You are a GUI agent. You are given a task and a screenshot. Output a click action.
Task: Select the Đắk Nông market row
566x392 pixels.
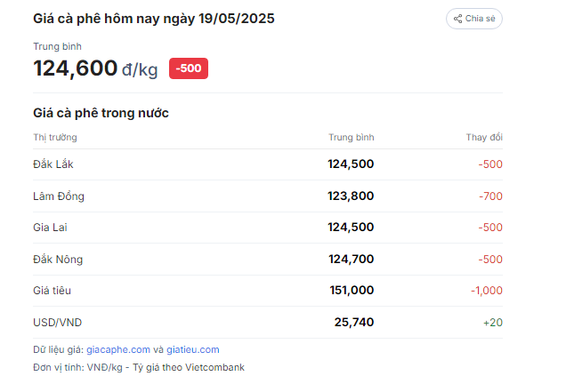tap(268, 260)
